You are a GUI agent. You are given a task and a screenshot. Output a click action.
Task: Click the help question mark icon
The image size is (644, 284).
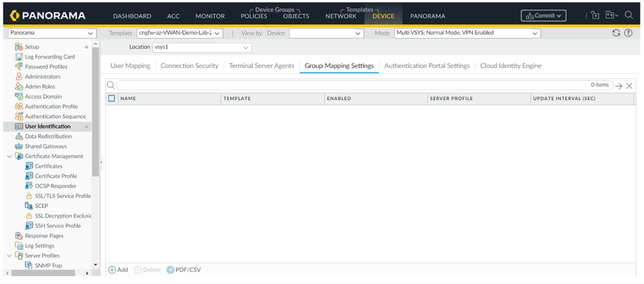[629, 33]
